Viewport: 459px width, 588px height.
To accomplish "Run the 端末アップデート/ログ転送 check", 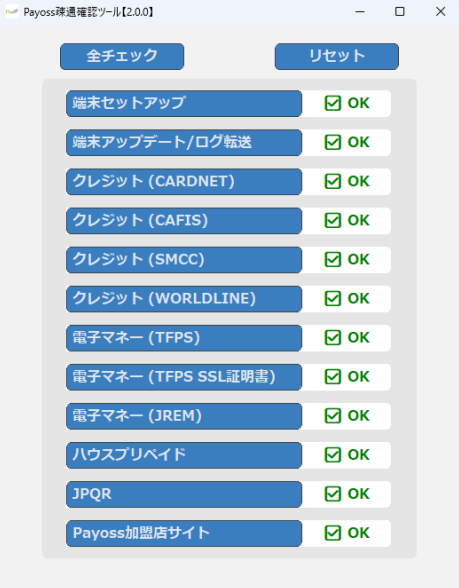I will (x=184, y=142).
